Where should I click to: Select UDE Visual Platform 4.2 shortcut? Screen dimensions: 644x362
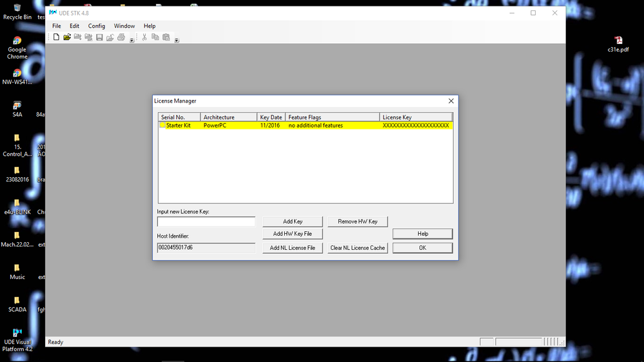coord(17,340)
